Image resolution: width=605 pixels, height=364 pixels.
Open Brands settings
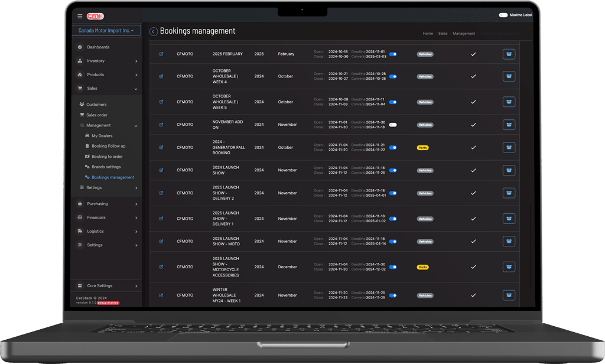[x=106, y=167]
